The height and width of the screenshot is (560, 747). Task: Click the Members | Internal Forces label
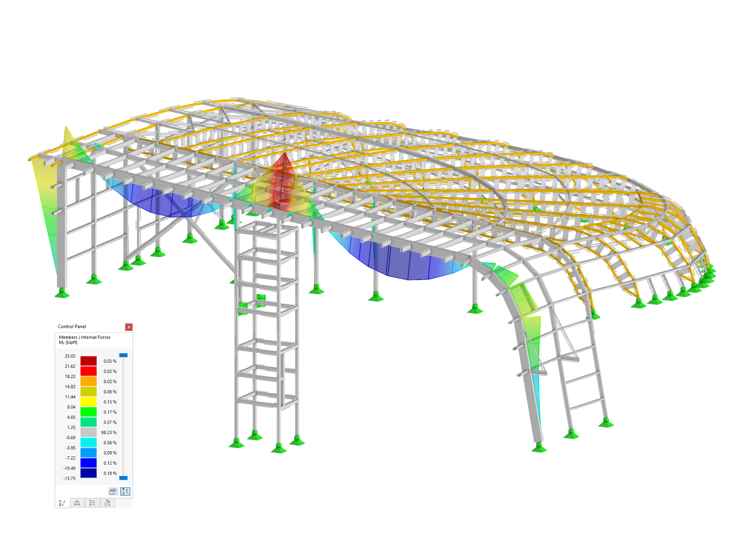coord(85,337)
